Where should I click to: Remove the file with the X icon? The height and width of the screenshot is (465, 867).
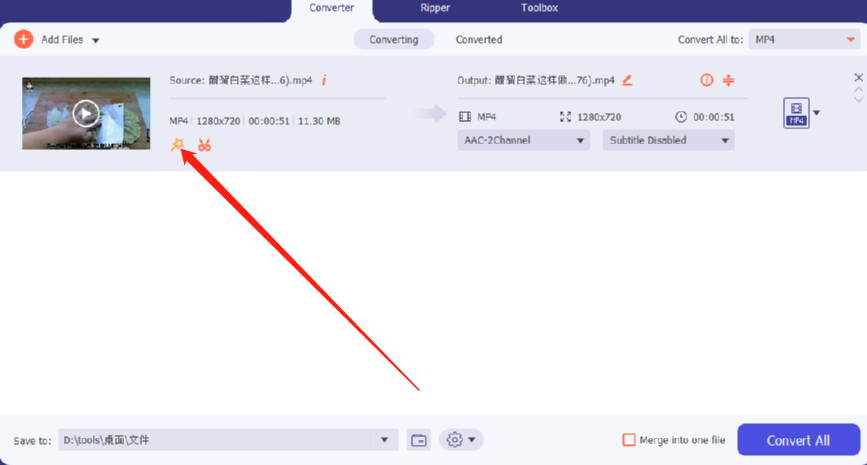pyautogui.click(x=858, y=77)
